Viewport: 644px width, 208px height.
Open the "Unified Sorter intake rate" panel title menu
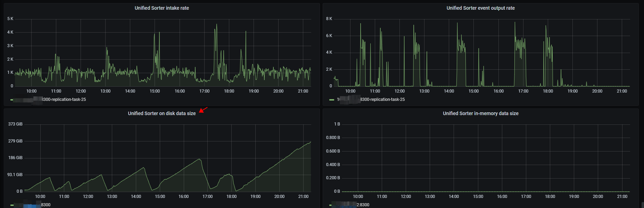pos(162,8)
